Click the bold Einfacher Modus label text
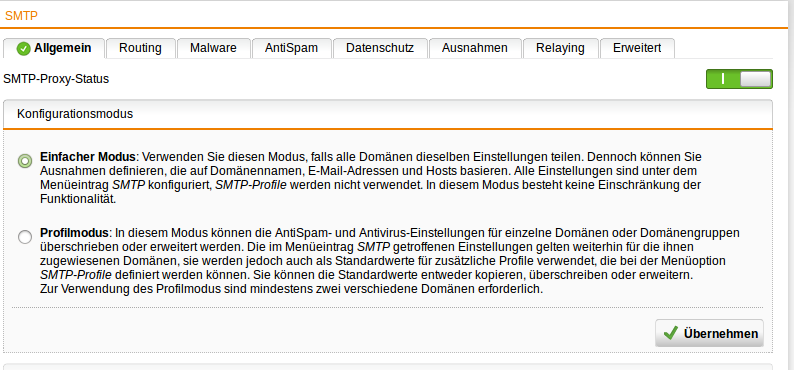The height and width of the screenshot is (370, 794). tap(88, 156)
